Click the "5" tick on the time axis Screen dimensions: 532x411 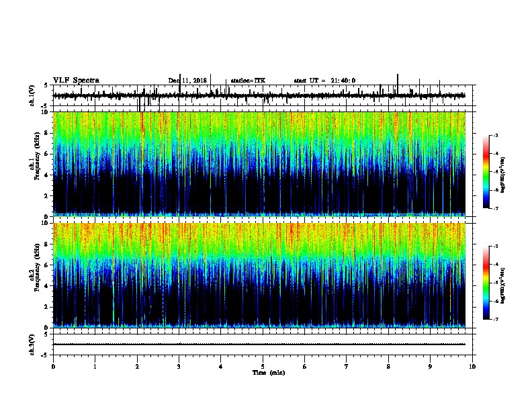[x=263, y=367]
